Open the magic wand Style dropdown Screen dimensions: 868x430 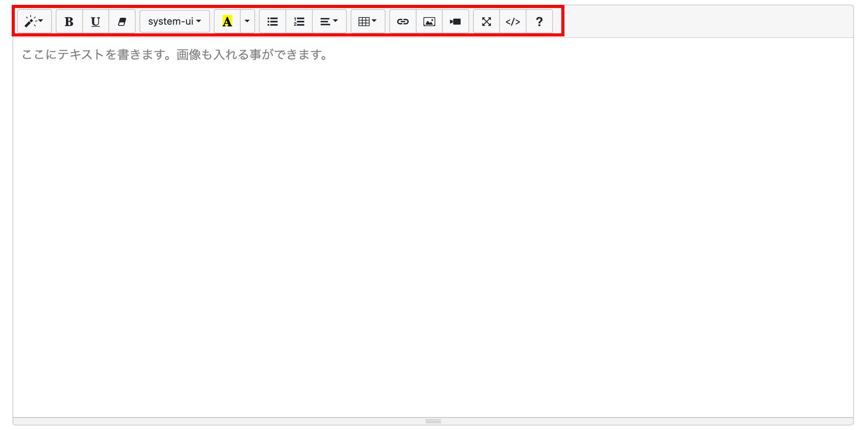click(x=34, y=22)
